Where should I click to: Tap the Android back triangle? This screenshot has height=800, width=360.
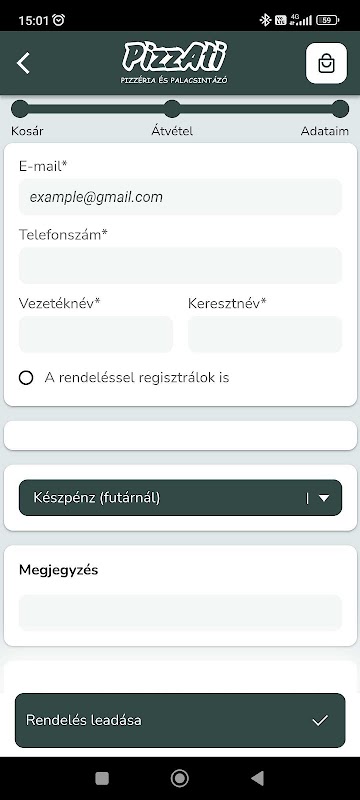click(258, 778)
